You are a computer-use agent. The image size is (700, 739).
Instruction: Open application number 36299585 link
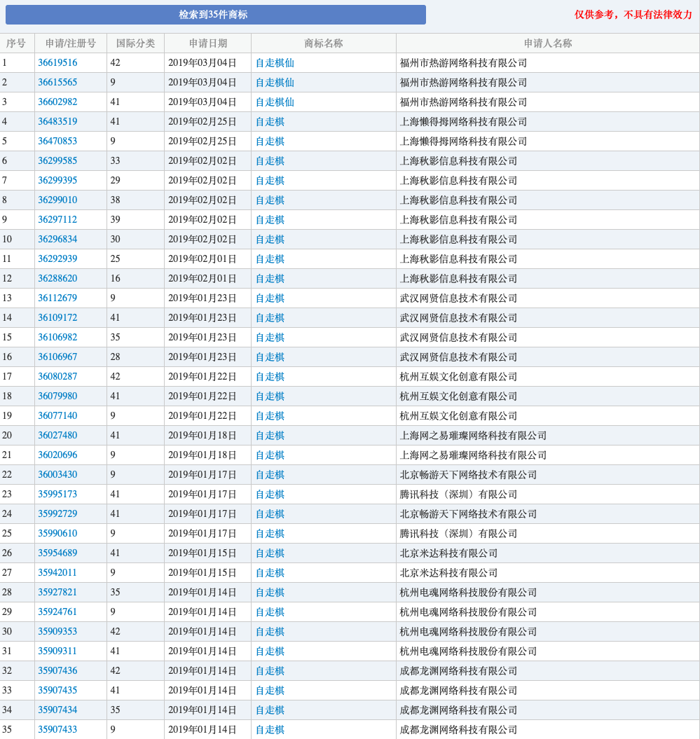(x=57, y=161)
